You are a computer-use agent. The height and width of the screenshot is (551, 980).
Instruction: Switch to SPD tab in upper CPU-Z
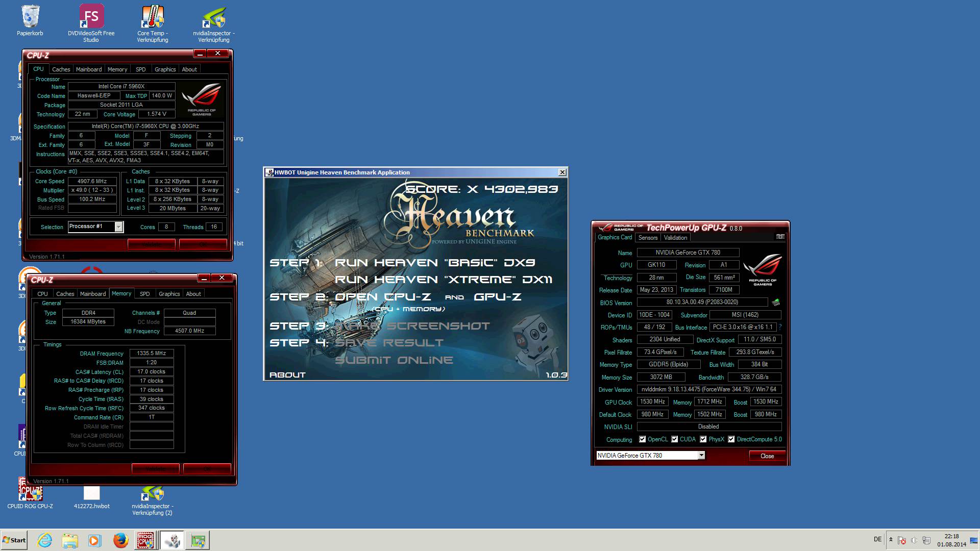[x=141, y=69]
